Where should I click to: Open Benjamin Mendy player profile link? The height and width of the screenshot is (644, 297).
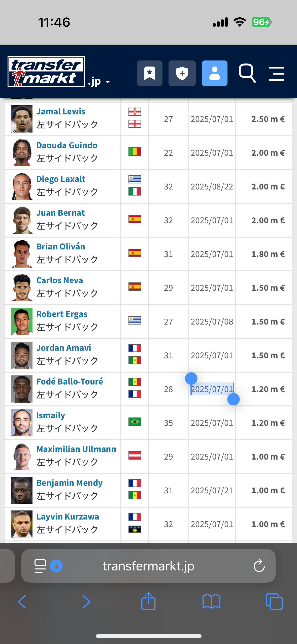tap(69, 483)
